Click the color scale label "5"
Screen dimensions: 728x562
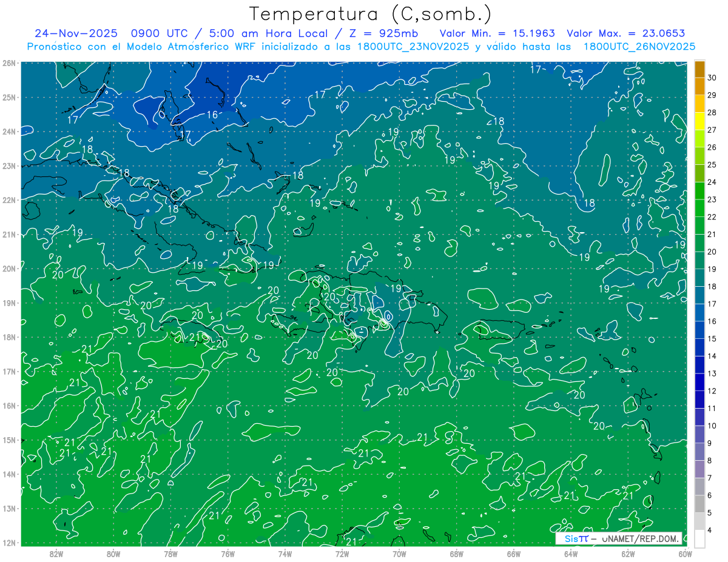click(x=710, y=513)
